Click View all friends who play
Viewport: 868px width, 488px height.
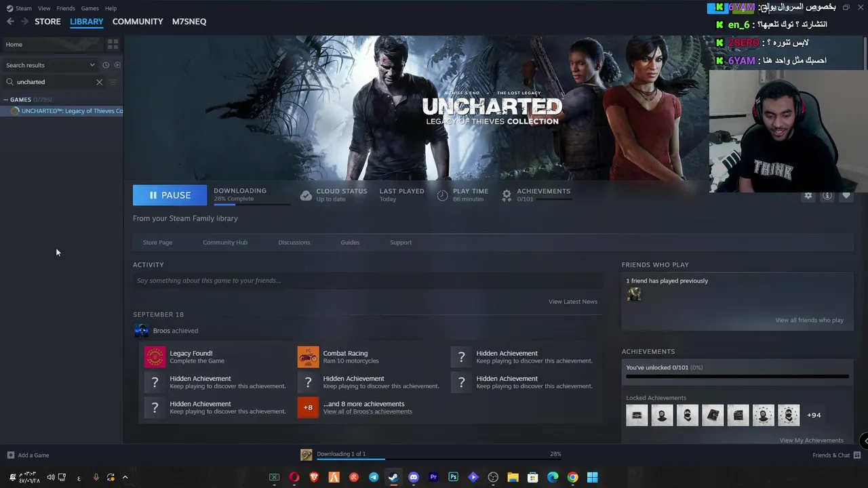pos(810,320)
